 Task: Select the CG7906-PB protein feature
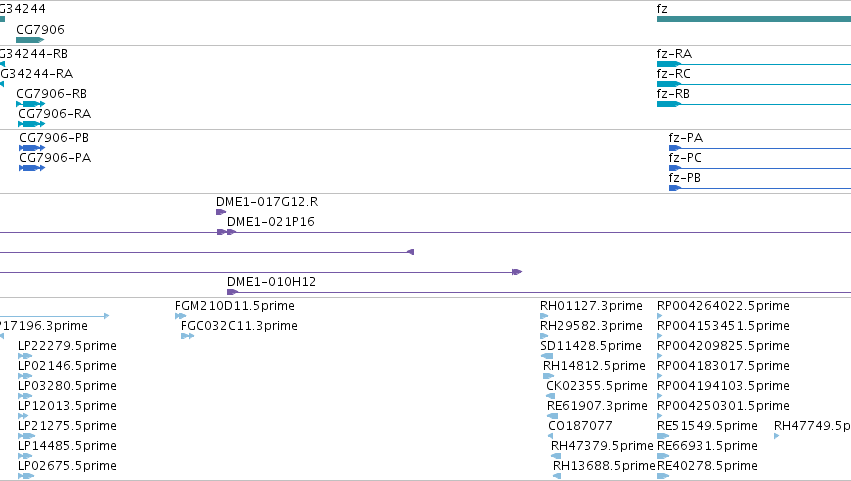coord(32,148)
